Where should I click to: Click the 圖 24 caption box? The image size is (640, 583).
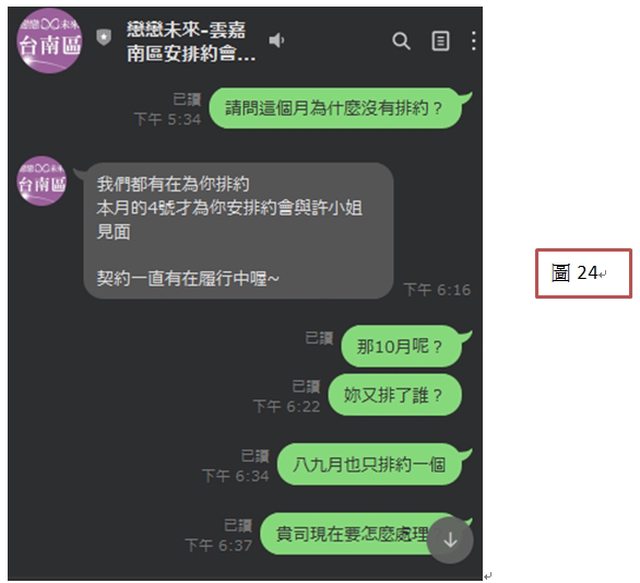pos(583,273)
